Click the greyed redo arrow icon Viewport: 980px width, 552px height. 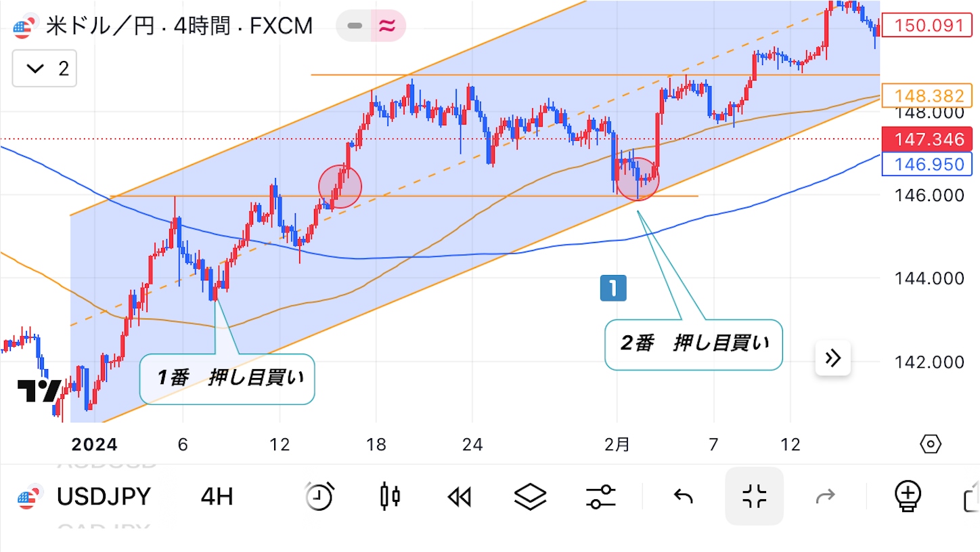tap(825, 496)
